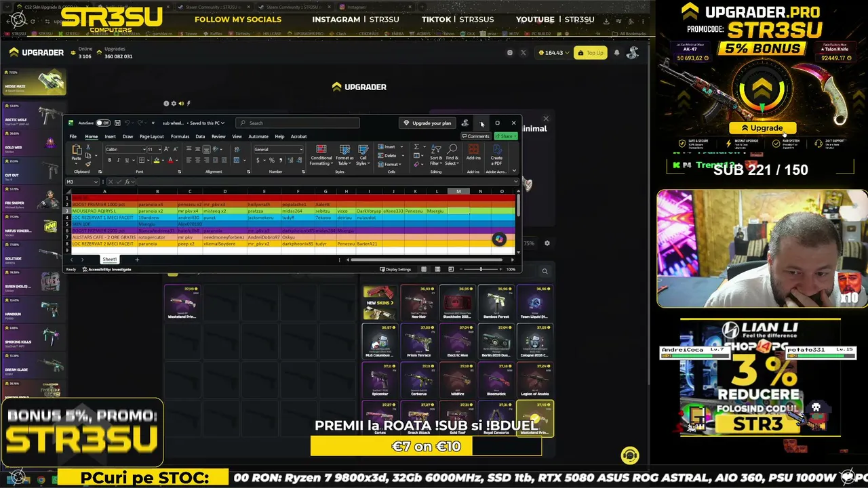Open the Find & Select menu
This screenshot has width=868, height=488.
452,155
